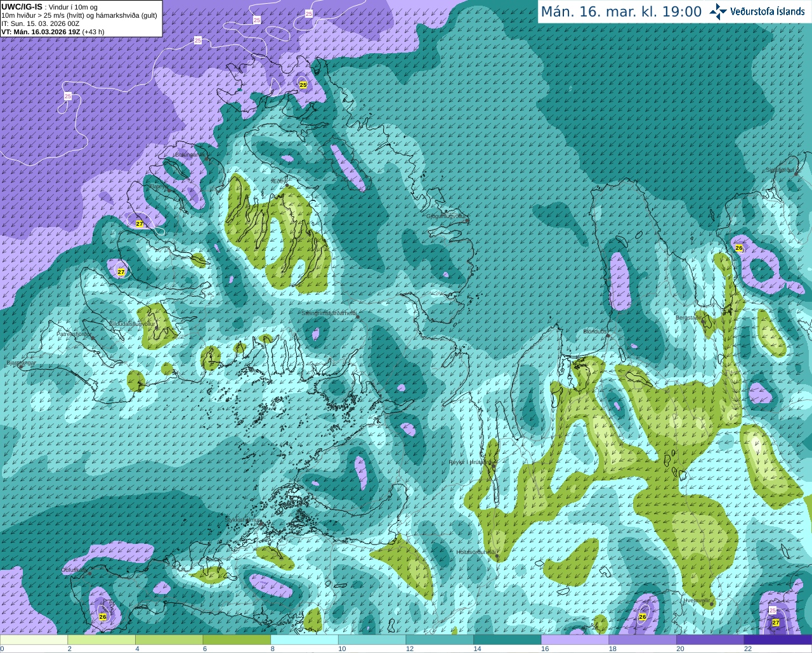Click the yellow 26 gust marker south of Siglufjörður
Viewport: 812px width, 653px height.
[739, 248]
